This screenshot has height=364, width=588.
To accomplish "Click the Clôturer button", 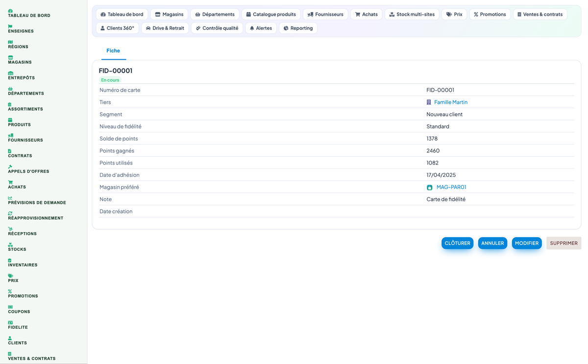I will pos(457,243).
